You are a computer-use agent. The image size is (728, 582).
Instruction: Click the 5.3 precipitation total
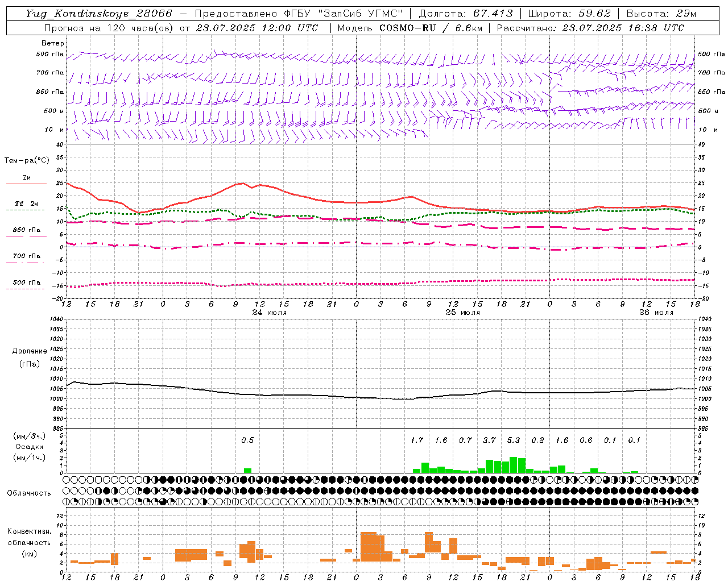514,440
